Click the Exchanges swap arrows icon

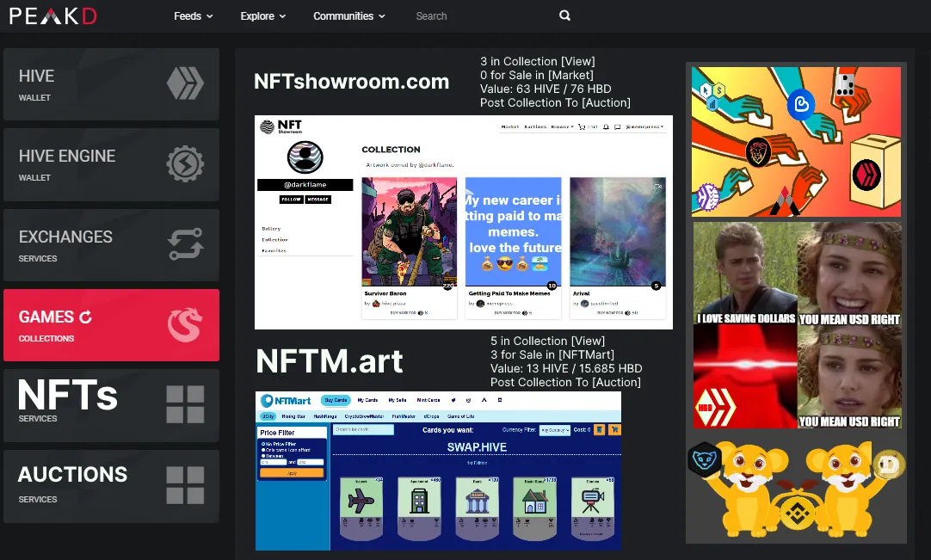tap(185, 244)
